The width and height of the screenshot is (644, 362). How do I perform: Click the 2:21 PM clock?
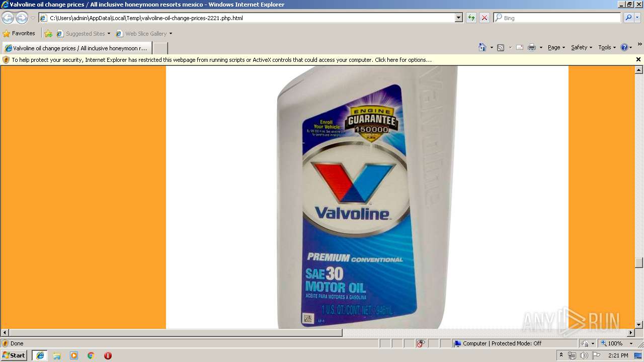click(x=618, y=355)
